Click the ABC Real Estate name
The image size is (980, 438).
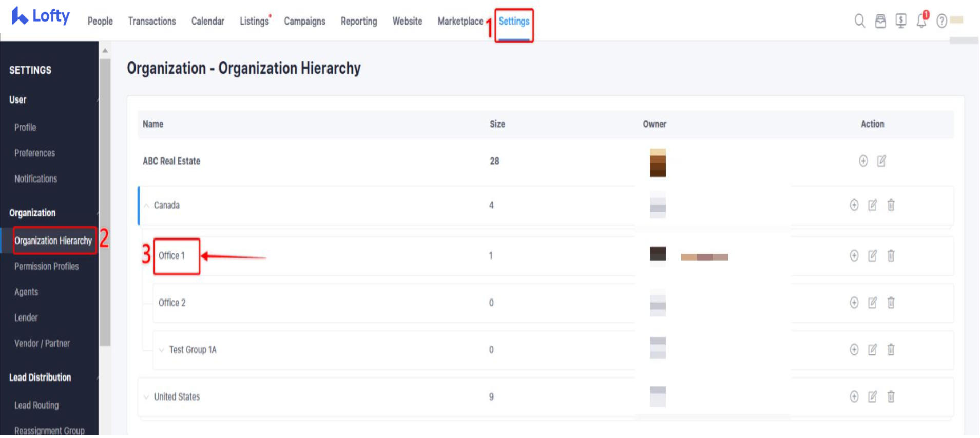tap(171, 161)
